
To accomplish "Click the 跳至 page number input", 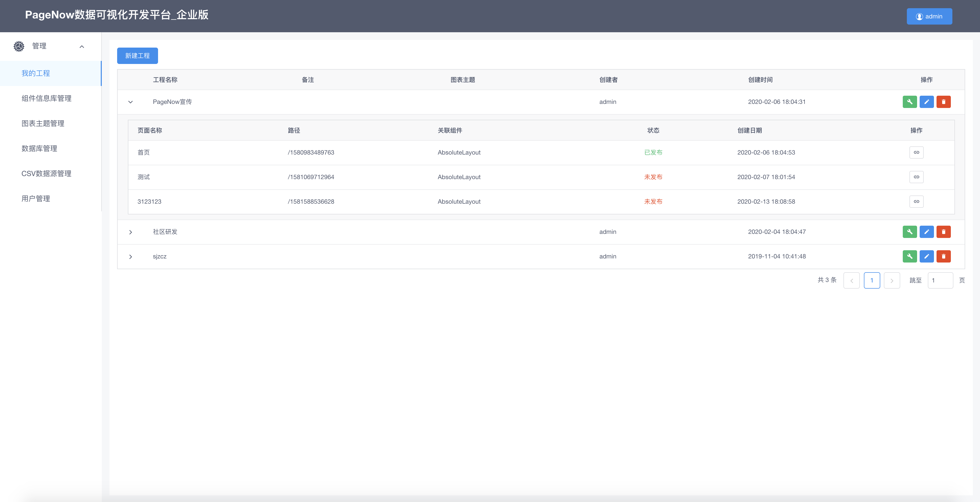I will pos(940,280).
